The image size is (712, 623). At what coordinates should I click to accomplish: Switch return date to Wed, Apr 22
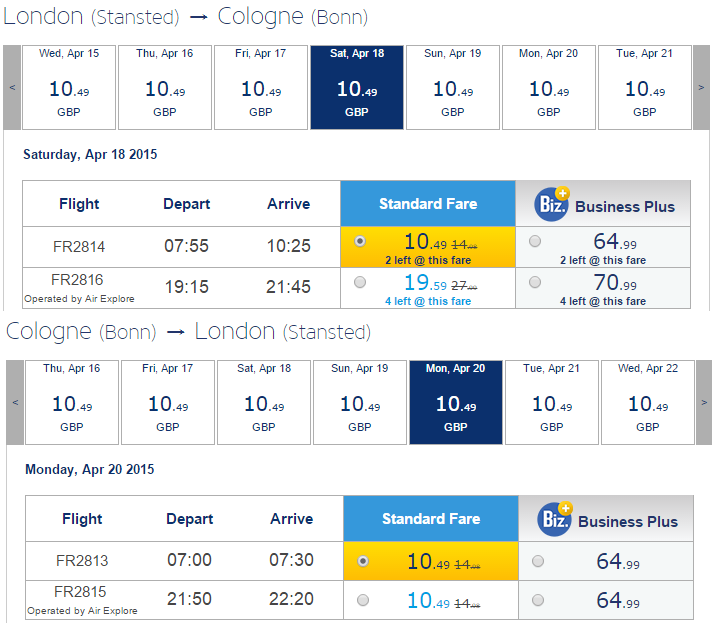[x=648, y=402]
